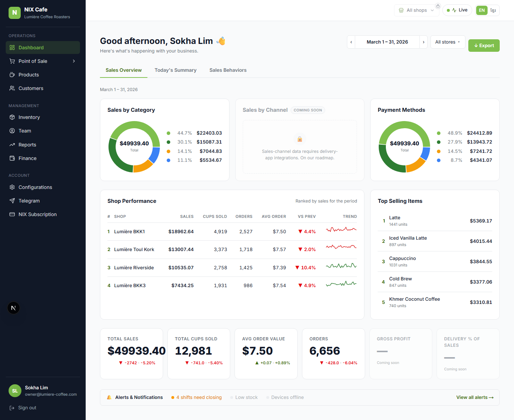Viewport: 514px width, 420px height.
Task: Switch language to EN
Action: coord(482,10)
